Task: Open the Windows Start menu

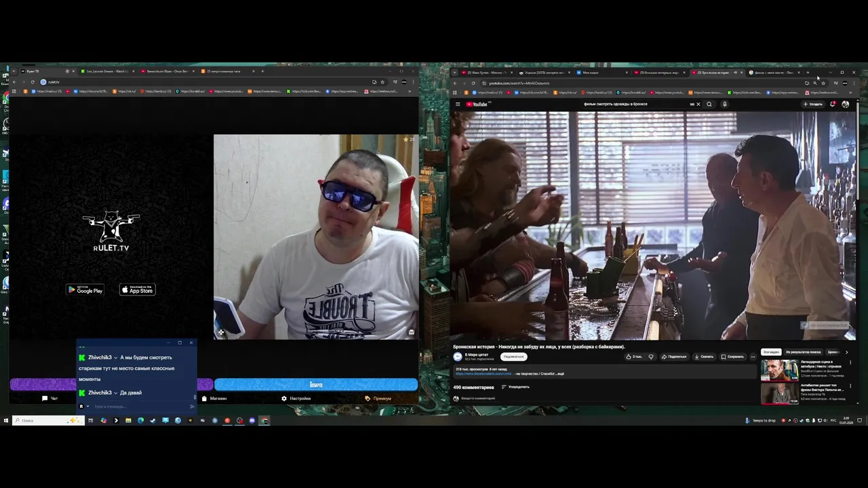Action: coord(6,420)
